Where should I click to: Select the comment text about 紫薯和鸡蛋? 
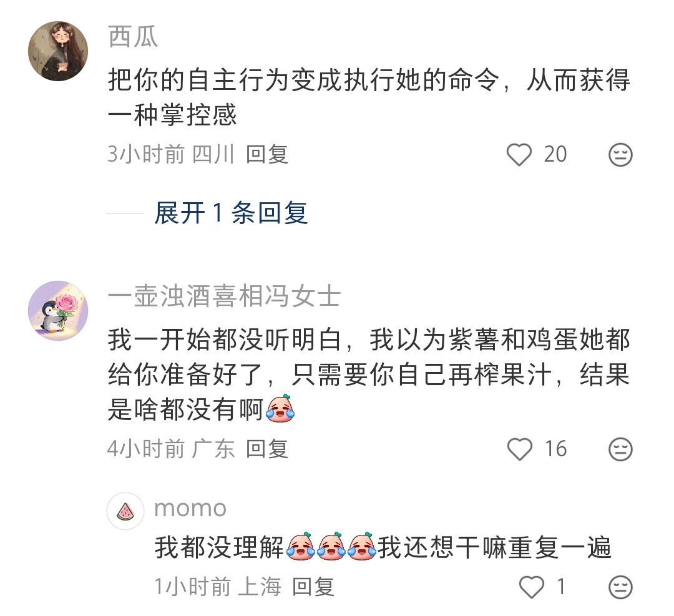[x=369, y=374]
